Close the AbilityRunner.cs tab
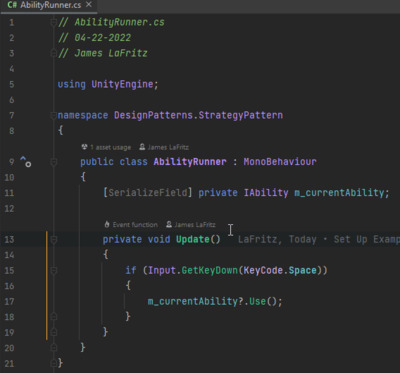 pyautogui.click(x=89, y=5)
